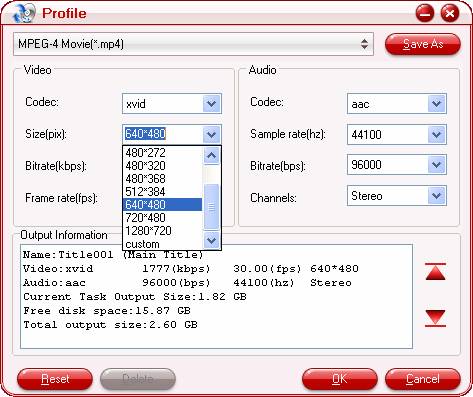Viewport: 473px width, 397px height.
Task: Select 480*368 size option
Action: pyautogui.click(x=163, y=179)
